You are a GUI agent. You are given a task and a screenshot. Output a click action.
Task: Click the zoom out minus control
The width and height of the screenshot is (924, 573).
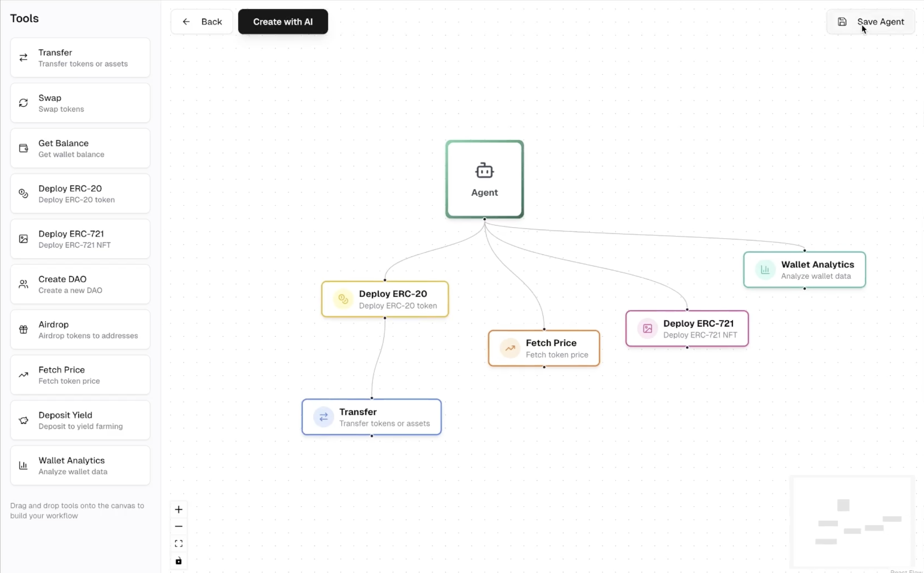179,527
